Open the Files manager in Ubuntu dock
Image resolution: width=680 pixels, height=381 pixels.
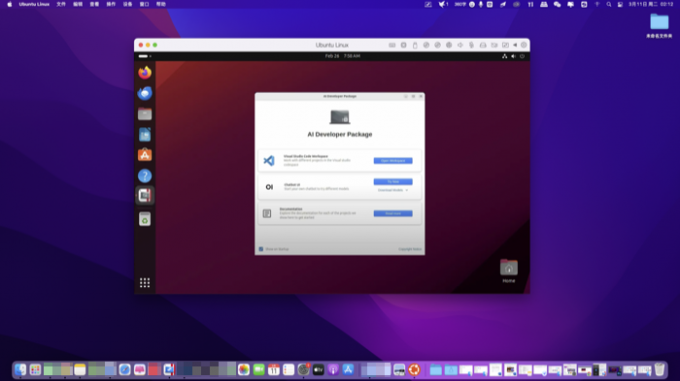click(145, 114)
